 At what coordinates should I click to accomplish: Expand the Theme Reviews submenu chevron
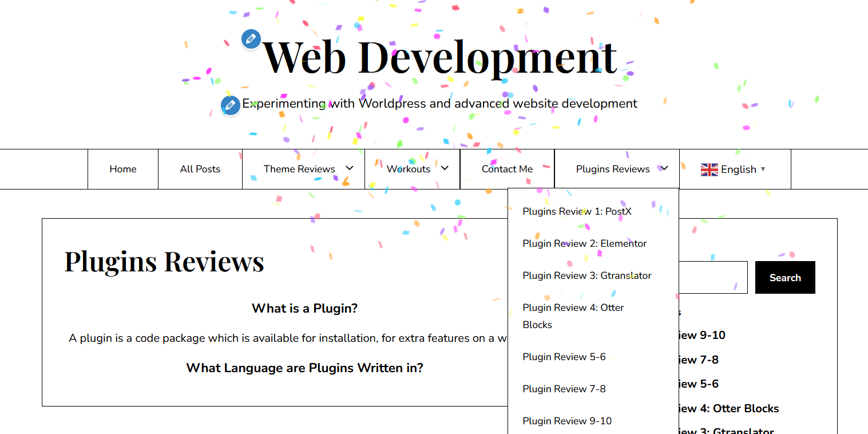tap(350, 168)
